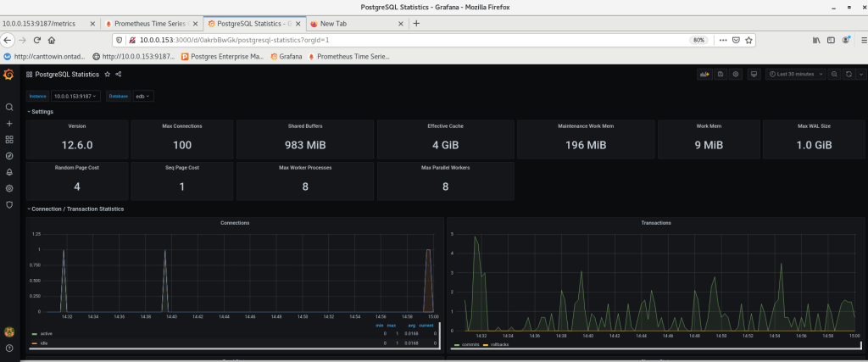Star the PostgreSQL Statistics dashboard
Screen dimensions: 868x362
[107, 75]
